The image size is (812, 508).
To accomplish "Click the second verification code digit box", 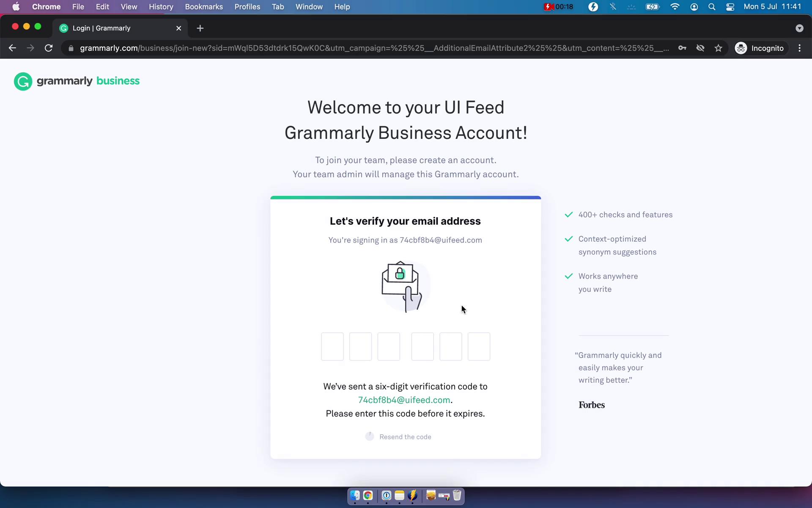I will [361, 347].
